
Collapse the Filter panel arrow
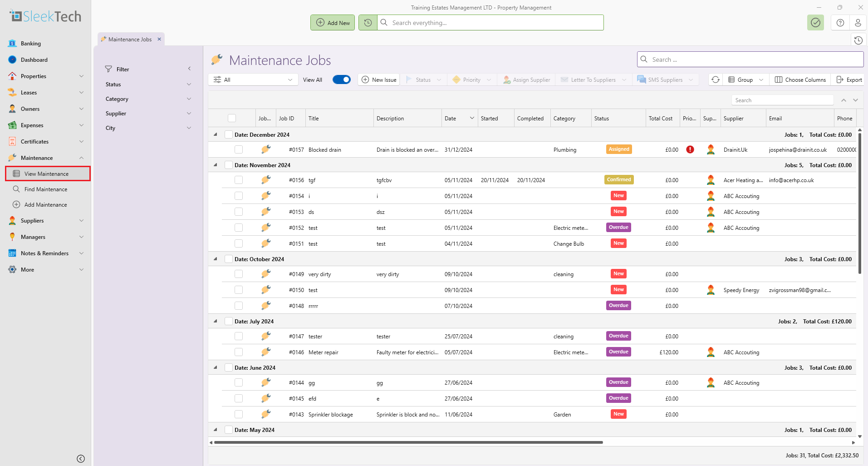click(x=189, y=69)
